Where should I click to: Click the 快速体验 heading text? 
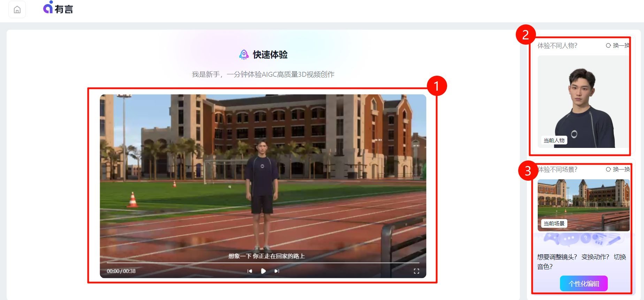[270, 55]
